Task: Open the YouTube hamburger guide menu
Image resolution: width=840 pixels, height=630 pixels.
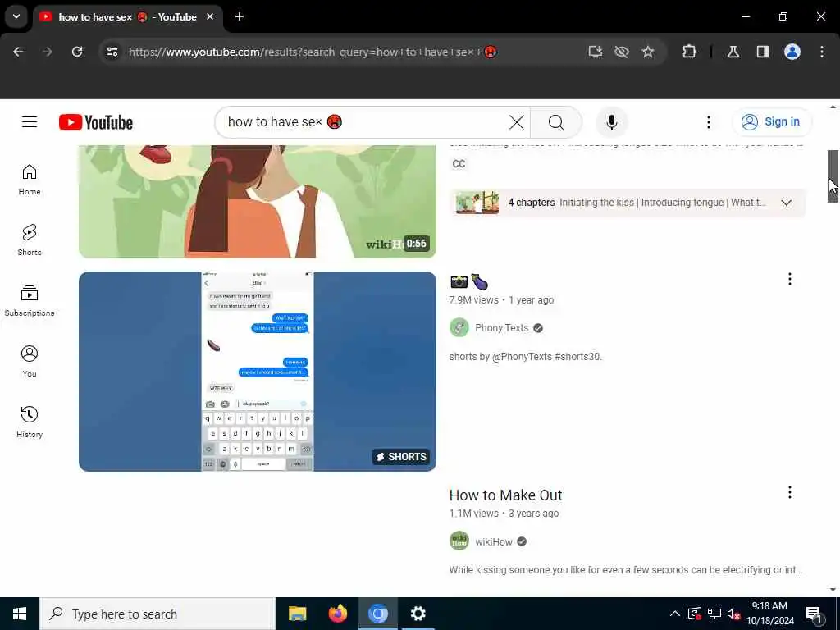Action: coord(30,122)
